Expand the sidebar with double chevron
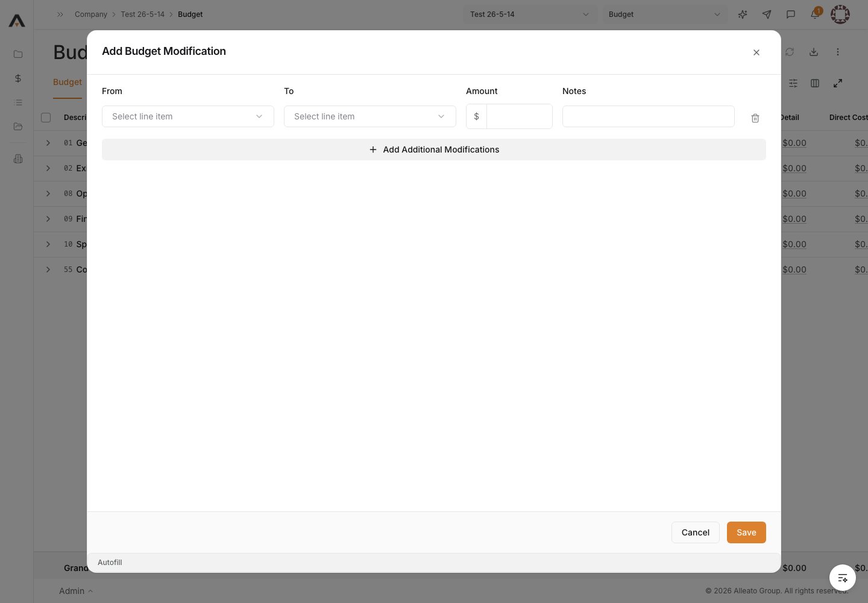868x603 pixels. (x=60, y=14)
